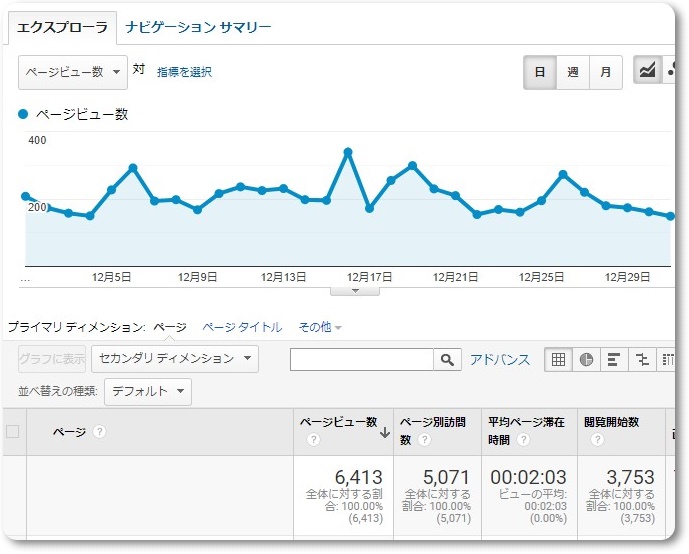Switch to pie chart view icon
This screenshot has height=554, width=689.
[586, 360]
